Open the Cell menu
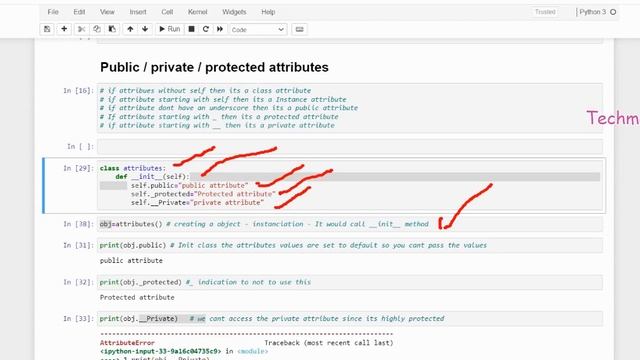This screenshot has height=360, width=640. (167, 12)
